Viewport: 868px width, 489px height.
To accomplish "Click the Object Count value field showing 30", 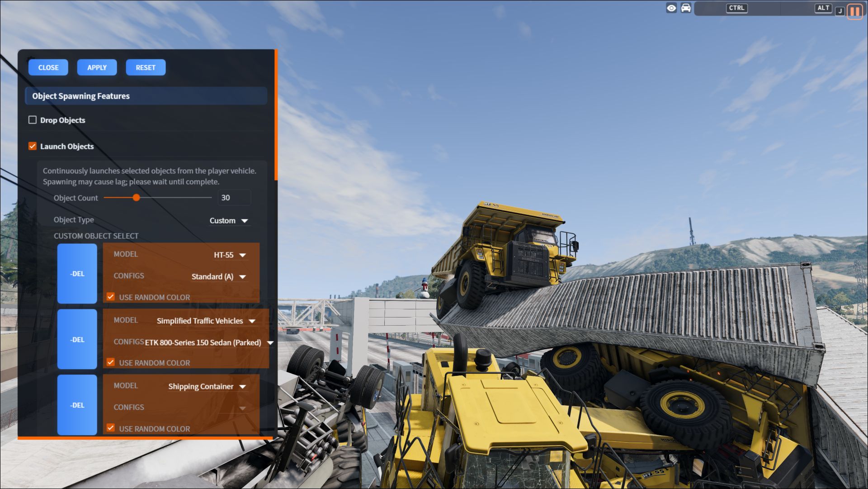I will click(x=234, y=198).
